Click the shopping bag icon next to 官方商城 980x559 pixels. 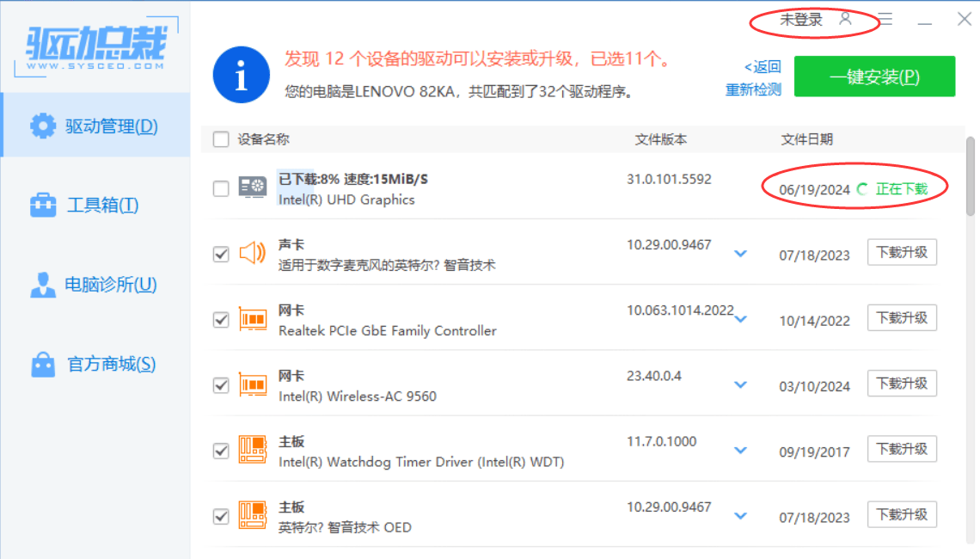(x=43, y=364)
